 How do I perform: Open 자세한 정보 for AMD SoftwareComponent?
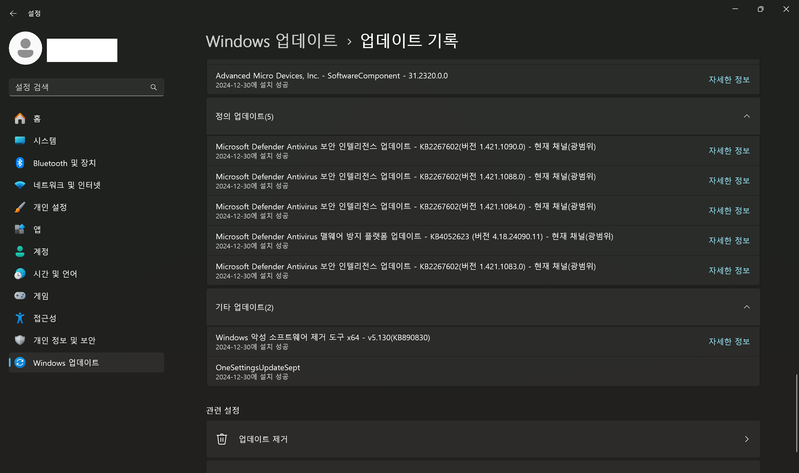click(x=729, y=80)
